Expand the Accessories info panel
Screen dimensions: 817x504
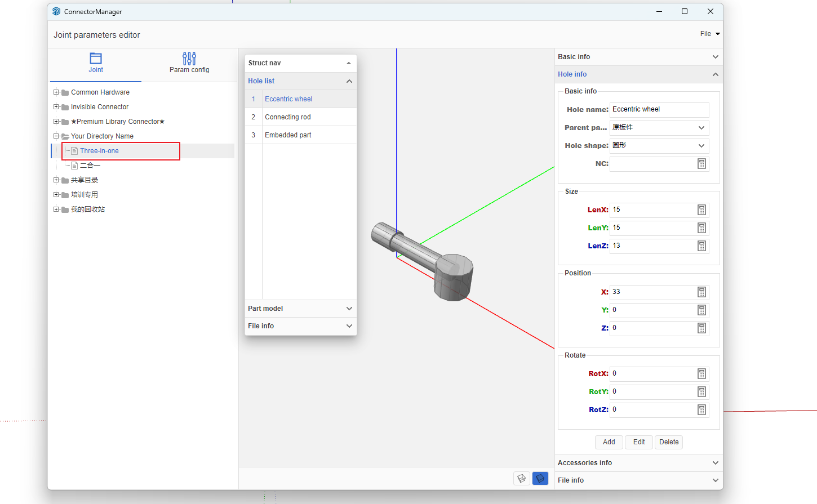point(638,463)
